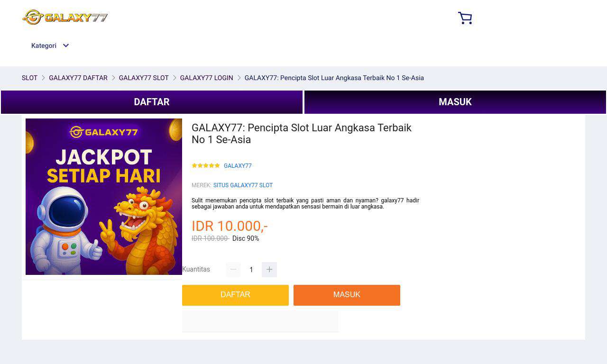Follow the SITUS GALAXY77 SLOT brand link

tap(243, 185)
